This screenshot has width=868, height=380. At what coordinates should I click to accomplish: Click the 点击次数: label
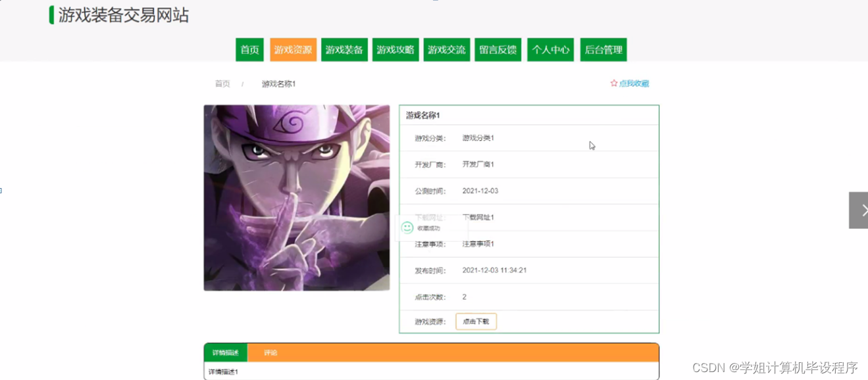click(430, 297)
